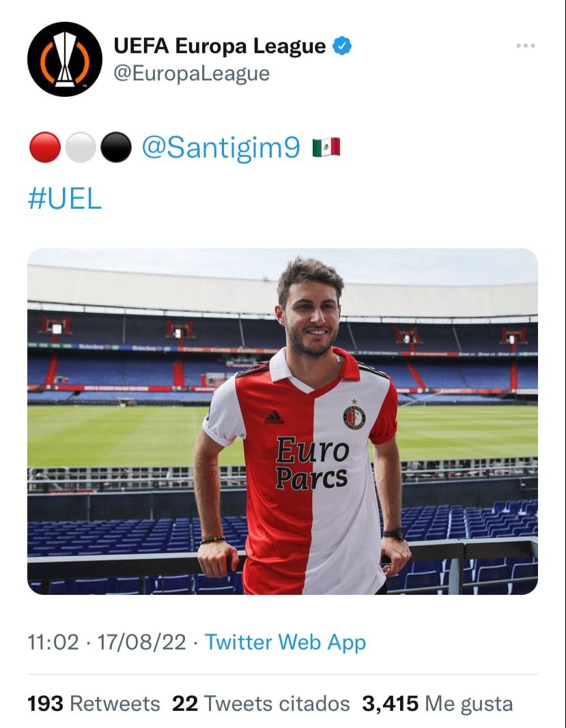
Task: Click the black circle emoji
Action: (116, 147)
